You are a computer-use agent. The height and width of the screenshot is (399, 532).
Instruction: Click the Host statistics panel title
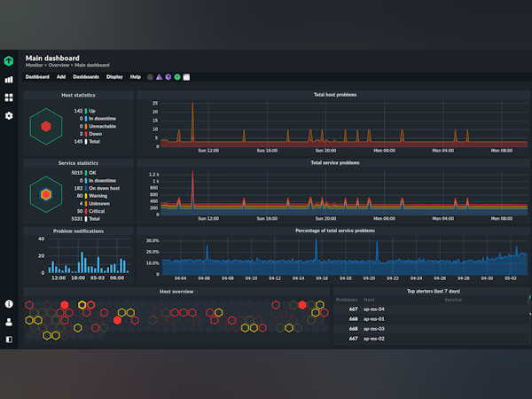tap(78, 95)
